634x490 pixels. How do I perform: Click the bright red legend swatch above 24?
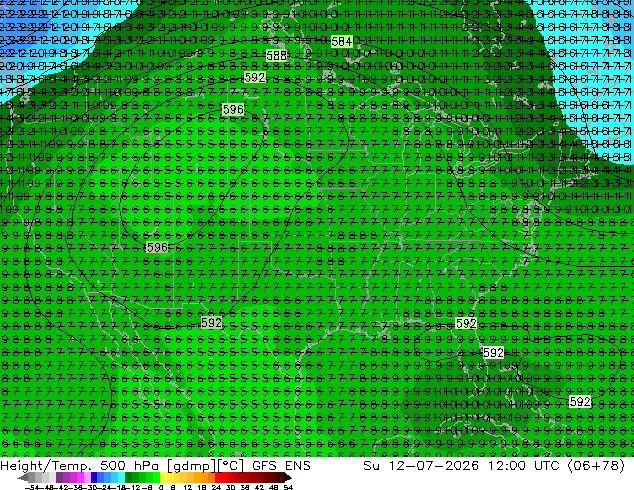click(x=218, y=477)
